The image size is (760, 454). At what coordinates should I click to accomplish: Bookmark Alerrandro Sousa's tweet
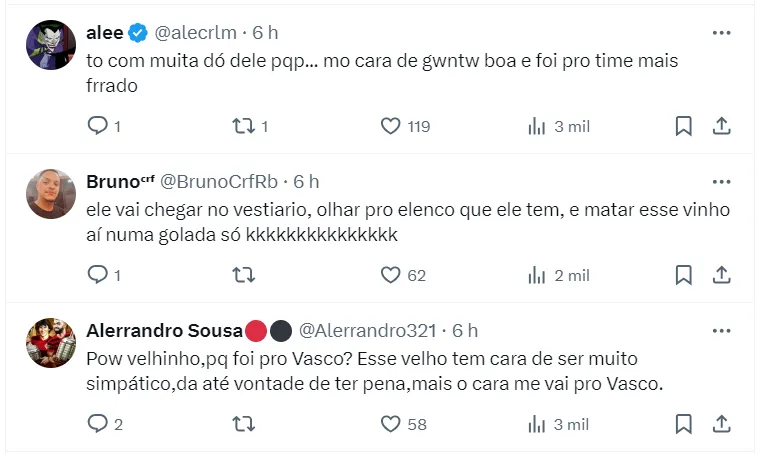pos(684,424)
